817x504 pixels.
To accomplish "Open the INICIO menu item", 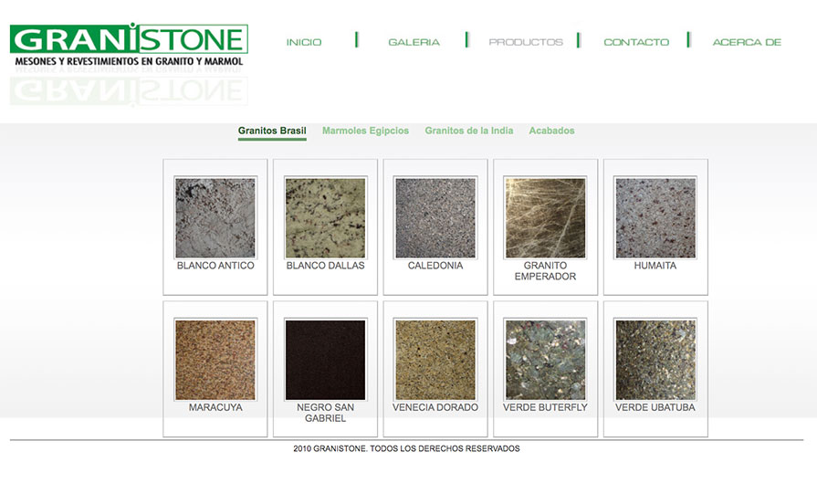I will [x=304, y=42].
